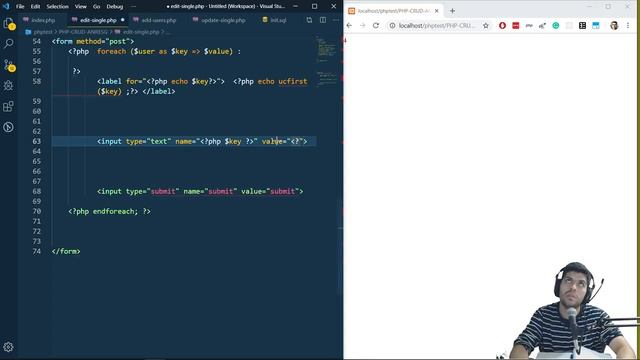Open the File menu
The image size is (640, 360).
click(x=20, y=7)
